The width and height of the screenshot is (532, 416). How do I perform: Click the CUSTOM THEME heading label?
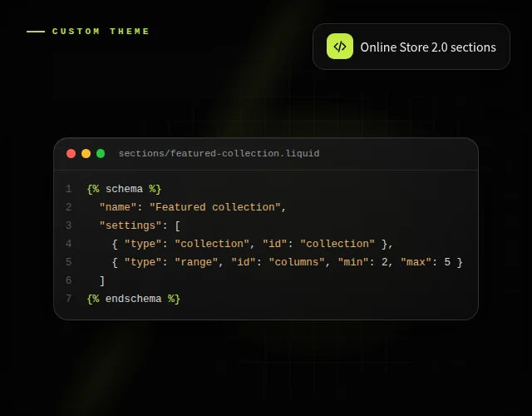click(x=101, y=32)
